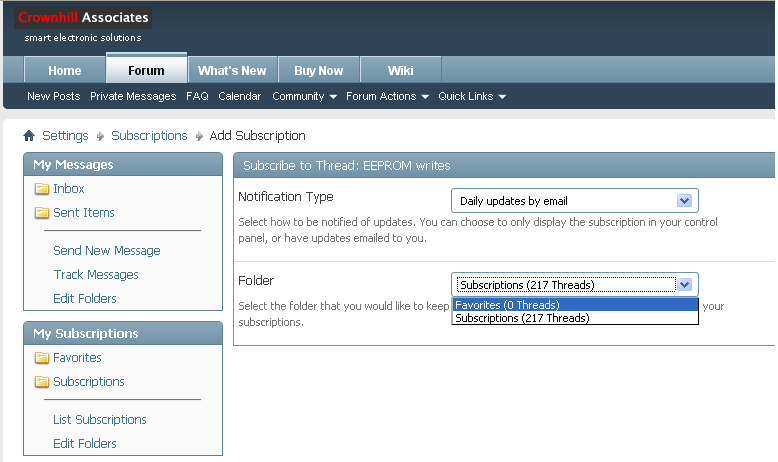Open the Quick Links menu
The height and width of the screenshot is (462, 778).
472,97
